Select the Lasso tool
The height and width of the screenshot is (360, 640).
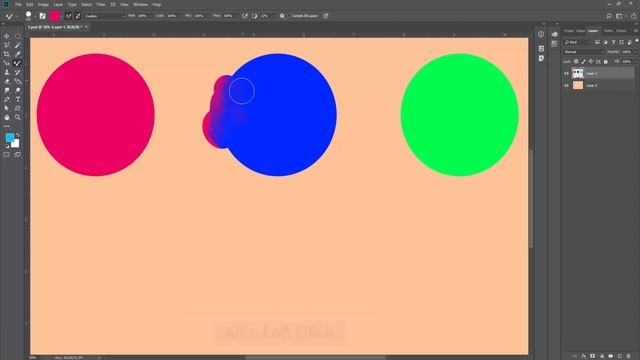(x=7, y=45)
